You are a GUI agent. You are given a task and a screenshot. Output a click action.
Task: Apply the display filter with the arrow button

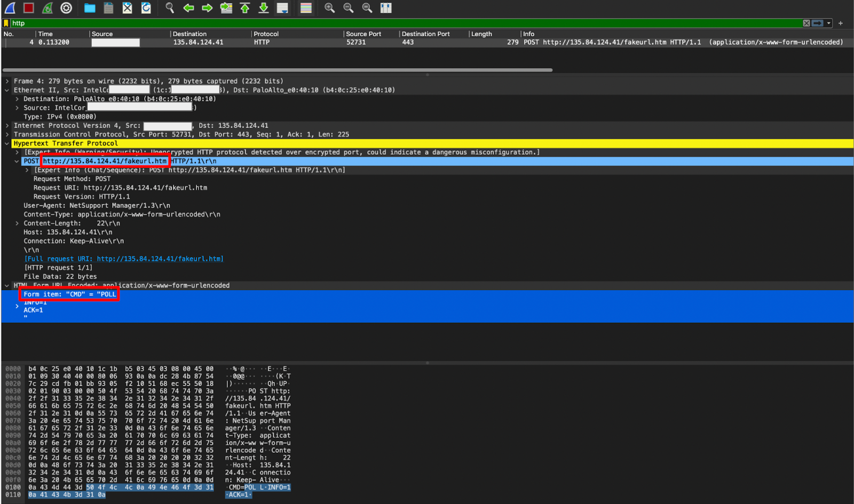point(817,23)
